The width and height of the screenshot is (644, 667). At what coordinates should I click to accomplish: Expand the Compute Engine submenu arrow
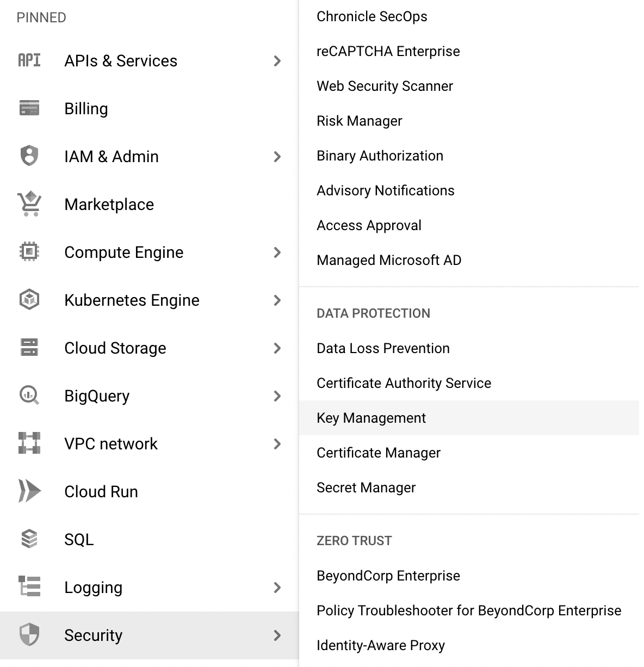pyautogui.click(x=277, y=252)
